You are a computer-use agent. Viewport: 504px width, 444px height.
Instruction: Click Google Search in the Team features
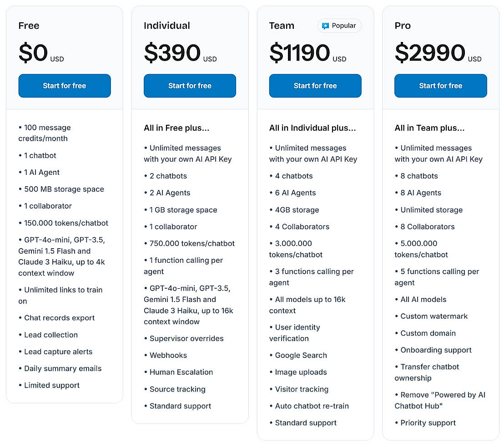point(301,355)
